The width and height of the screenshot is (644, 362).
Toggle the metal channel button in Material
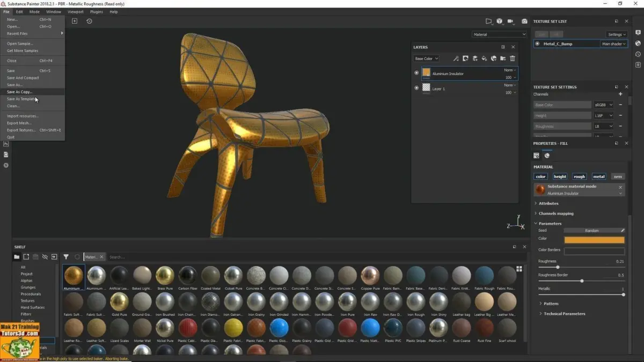598,176
